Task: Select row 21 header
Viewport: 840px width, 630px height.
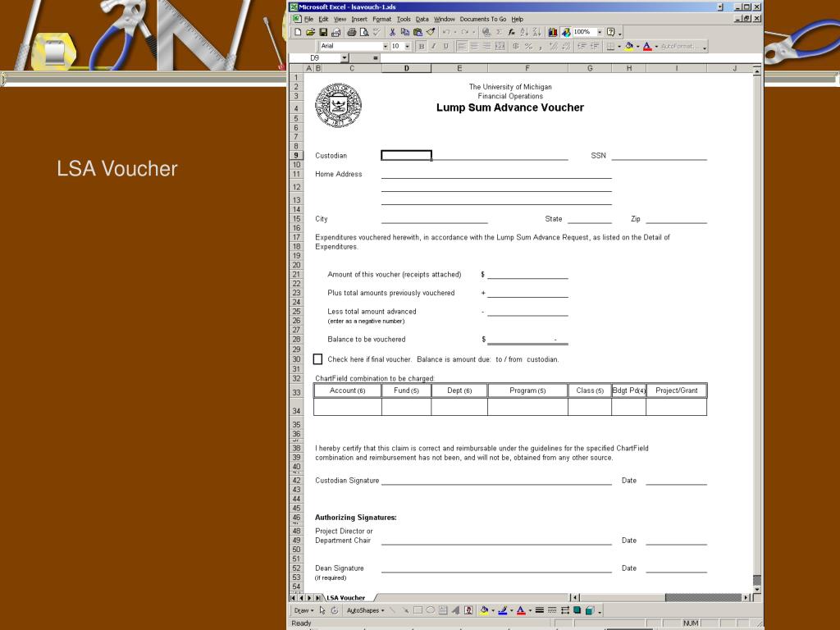Action: click(296, 274)
